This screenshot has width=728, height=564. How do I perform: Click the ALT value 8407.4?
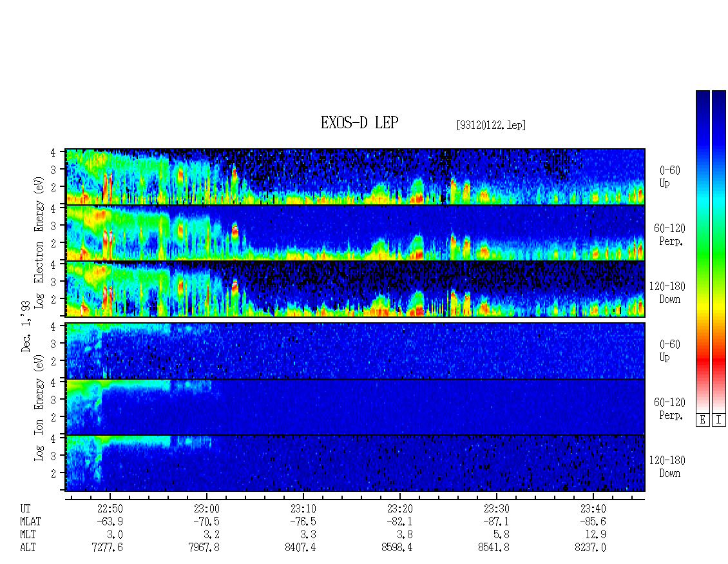pos(301,547)
